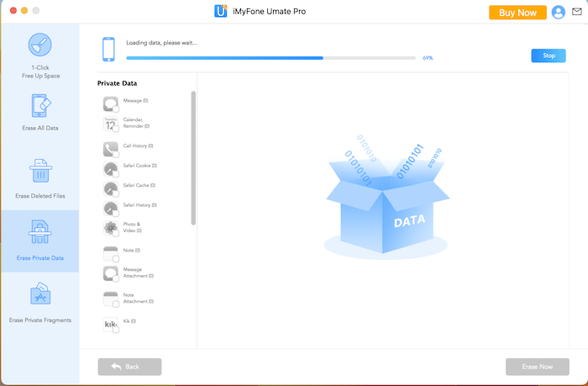The image size is (588, 386).
Task: Switch to 1-Click Free Up Space label
Action: coord(40,71)
